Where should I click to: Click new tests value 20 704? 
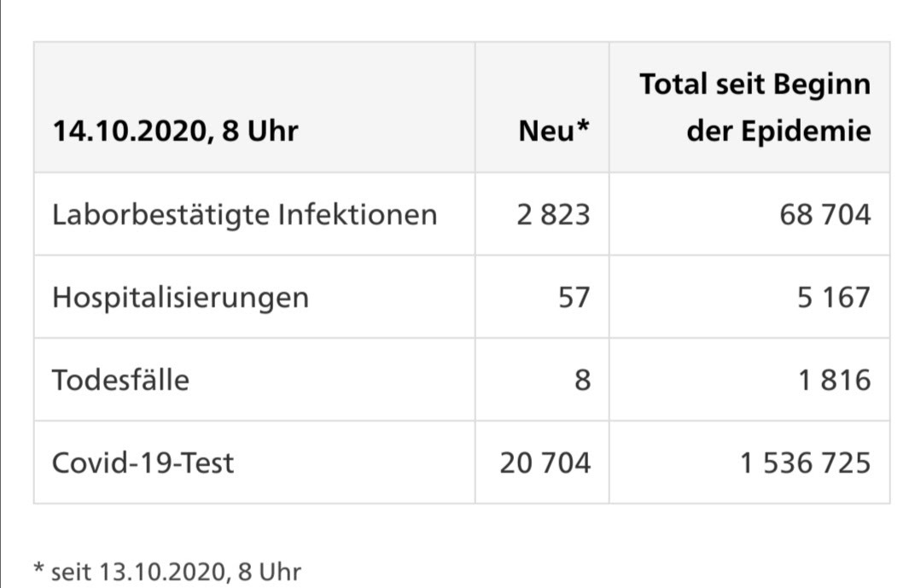(x=545, y=463)
